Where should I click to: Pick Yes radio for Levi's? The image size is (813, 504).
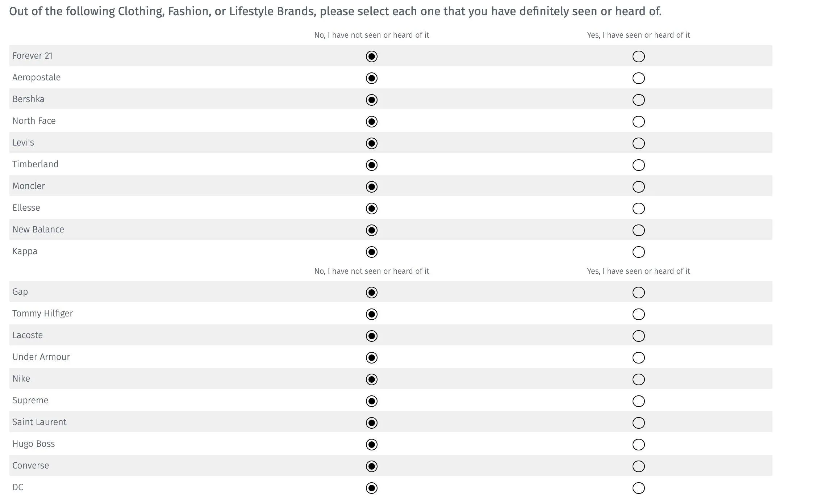tap(638, 143)
